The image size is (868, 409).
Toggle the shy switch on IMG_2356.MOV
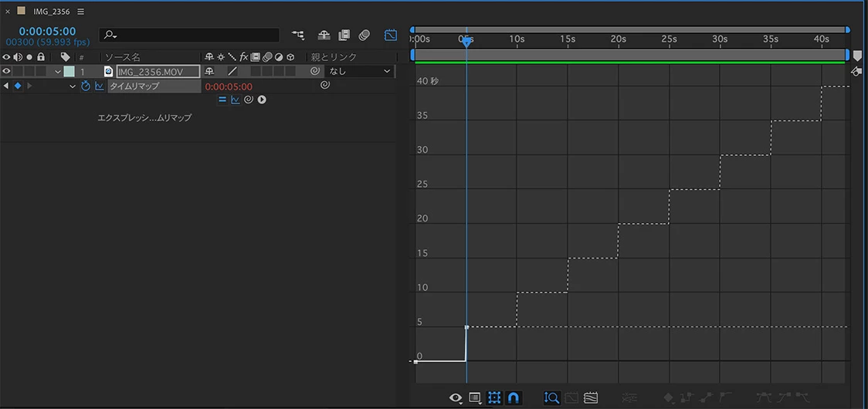pyautogui.click(x=209, y=71)
